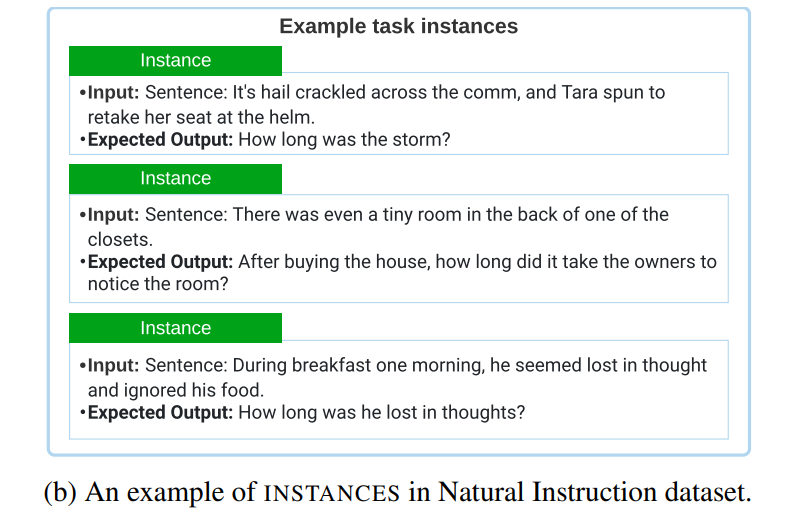797x519 pixels.
Task: Click Expected Output label in first instance
Action: 160,140
